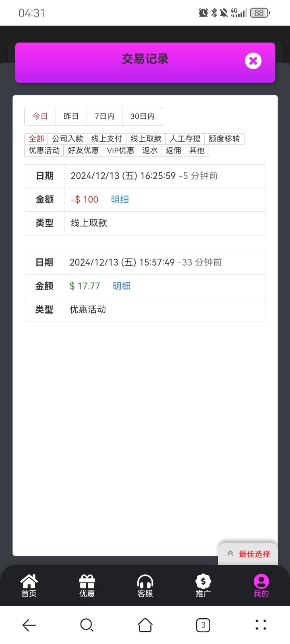Filter by 线上取款 type
290x644 pixels.
pyautogui.click(x=146, y=139)
